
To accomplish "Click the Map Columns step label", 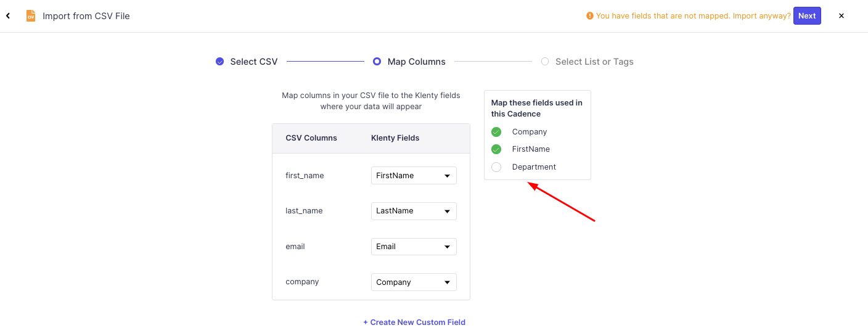I will tap(417, 62).
